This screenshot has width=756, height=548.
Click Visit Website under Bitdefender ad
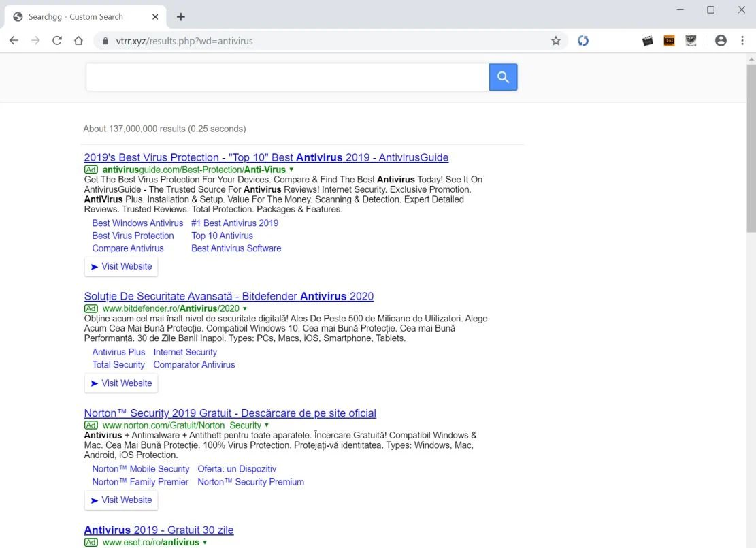(121, 383)
